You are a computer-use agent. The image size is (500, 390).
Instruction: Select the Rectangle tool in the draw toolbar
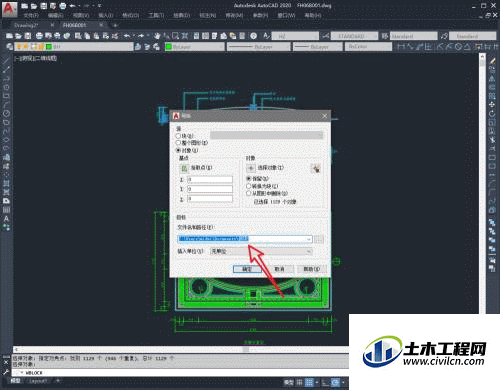6,96
